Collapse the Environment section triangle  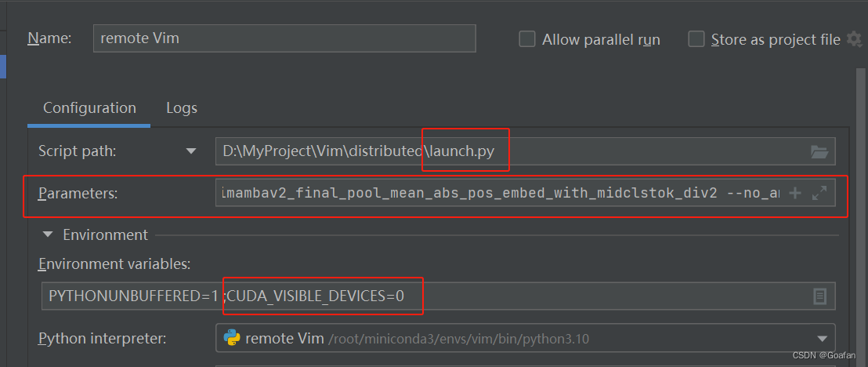[x=48, y=235]
